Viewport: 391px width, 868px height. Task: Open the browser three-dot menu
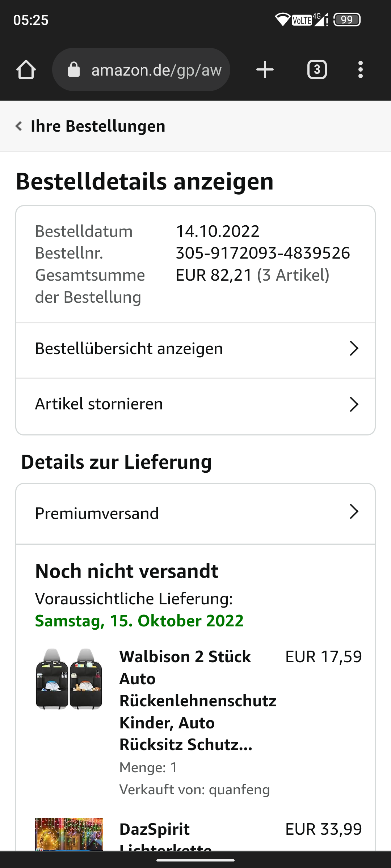360,69
